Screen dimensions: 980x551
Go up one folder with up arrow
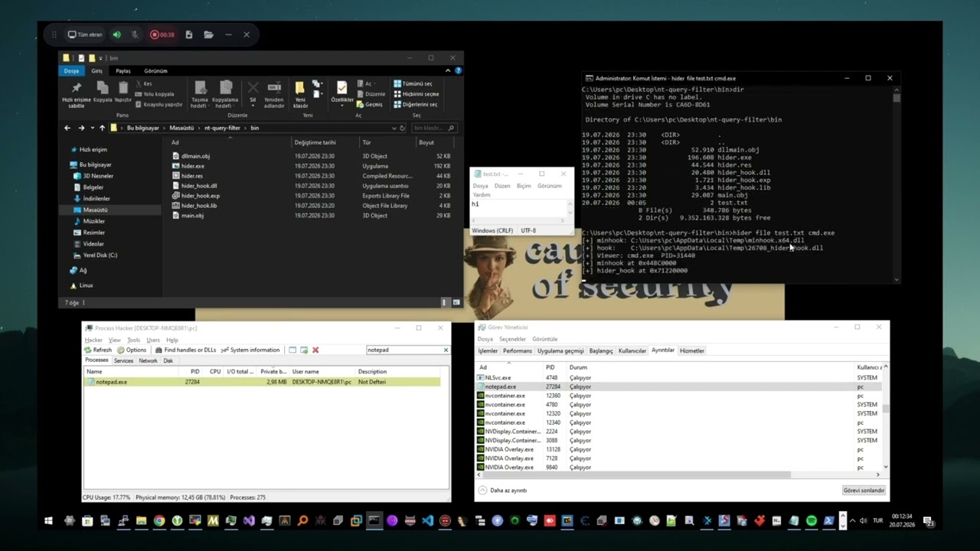[x=102, y=128]
